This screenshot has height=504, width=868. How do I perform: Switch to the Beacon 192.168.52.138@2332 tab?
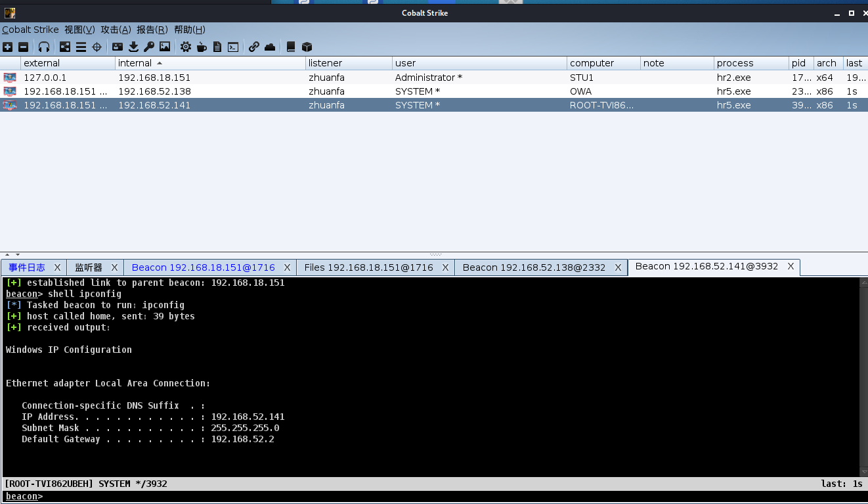coord(534,267)
